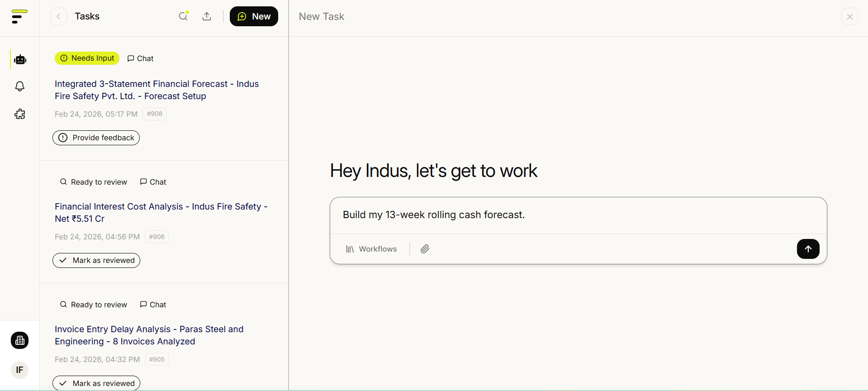Open notifications bell icon
The width and height of the screenshot is (868, 391).
coord(20,86)
